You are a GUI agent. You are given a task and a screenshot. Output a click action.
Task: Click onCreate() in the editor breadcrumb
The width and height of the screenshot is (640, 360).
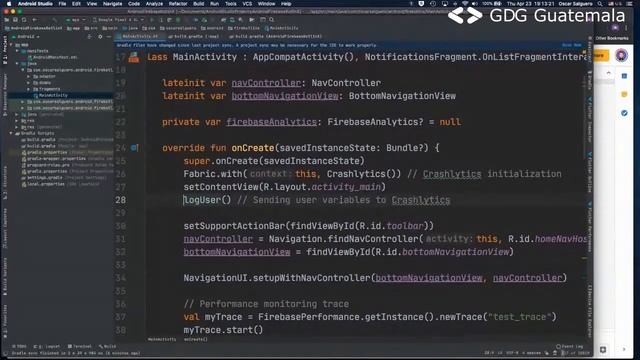coord(196,339)
